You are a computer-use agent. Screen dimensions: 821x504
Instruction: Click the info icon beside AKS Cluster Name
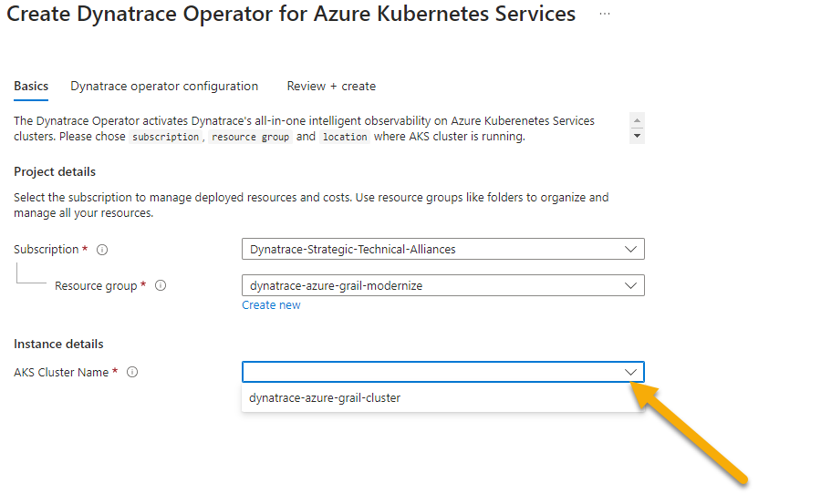pyautogui.click(x=132, y=373)
